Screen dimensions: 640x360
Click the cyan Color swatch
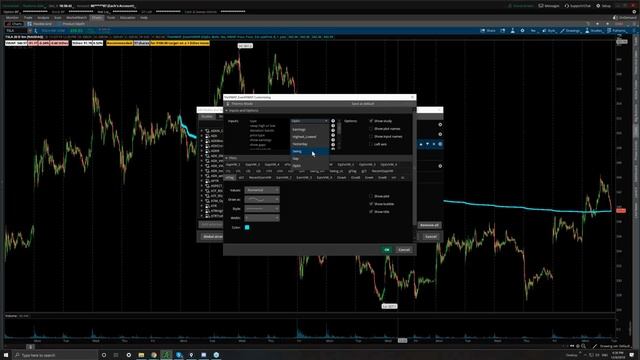click(x=247, y=227)
